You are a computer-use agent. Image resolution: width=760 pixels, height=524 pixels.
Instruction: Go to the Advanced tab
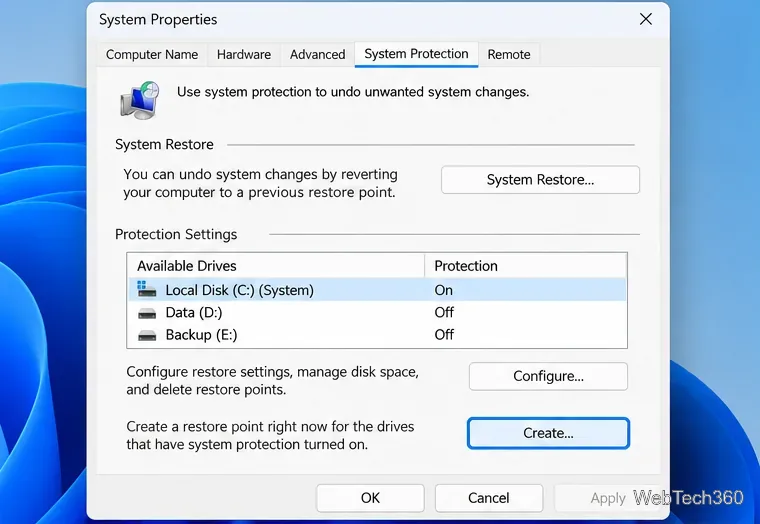click(317, 54)
